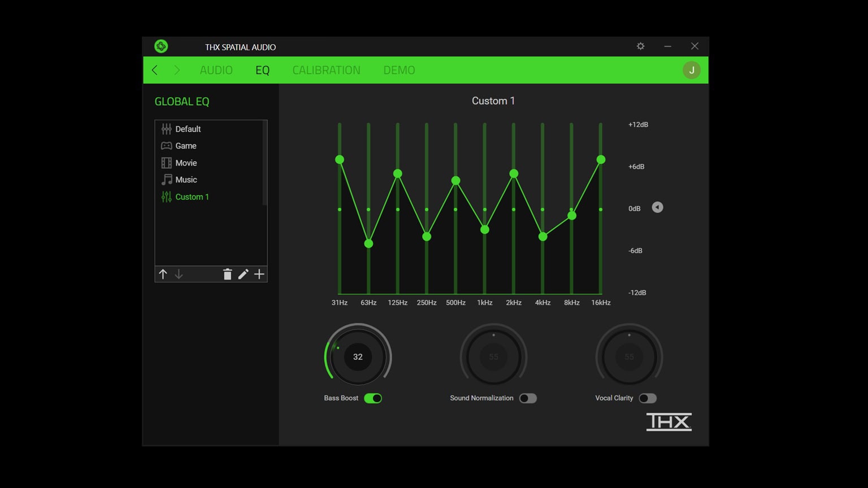This screenshot has height=488, width=868.
Task: Click the -12dB scale label
Action: (637, 293)
